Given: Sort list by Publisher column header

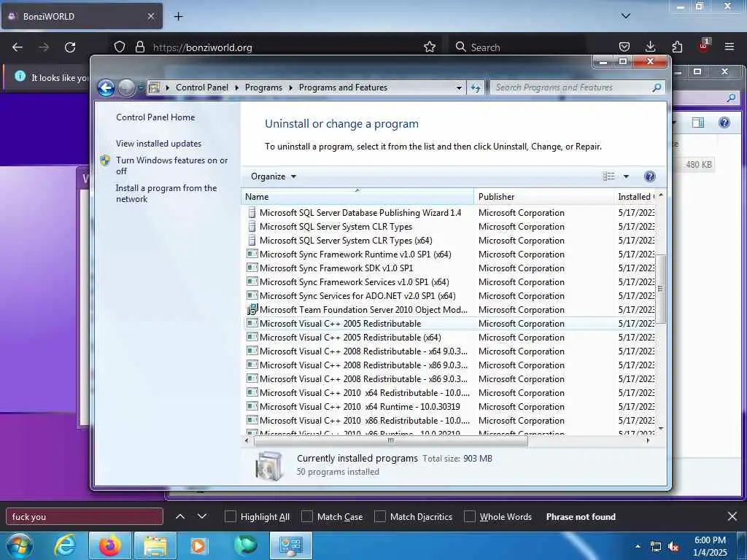Looking at the screenshot, I should [x=543, y=197].
